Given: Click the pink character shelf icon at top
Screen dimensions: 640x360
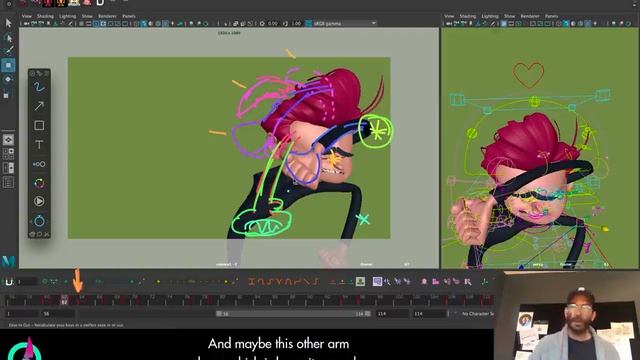Looking at the screenshot, I should 87,3.
